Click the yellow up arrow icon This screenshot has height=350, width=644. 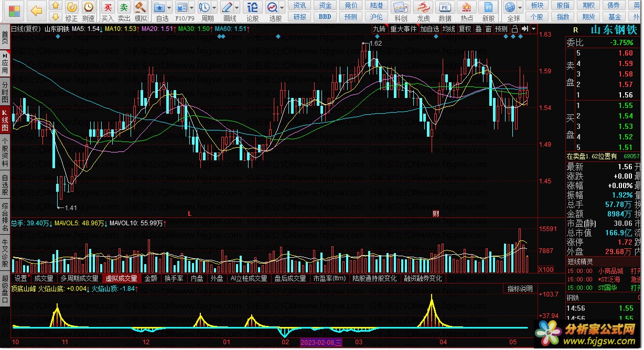56,5
